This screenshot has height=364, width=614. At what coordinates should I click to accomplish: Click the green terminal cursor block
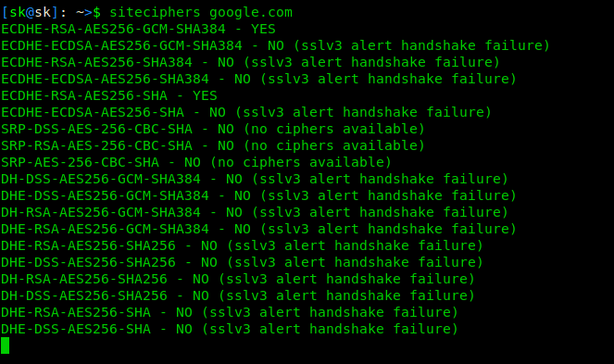pos(5,345)
